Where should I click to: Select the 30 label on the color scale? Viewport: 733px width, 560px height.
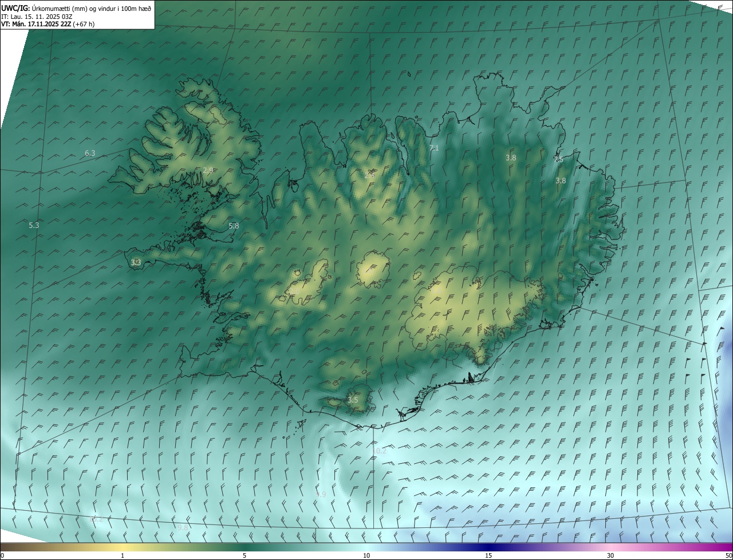[610, 555]
